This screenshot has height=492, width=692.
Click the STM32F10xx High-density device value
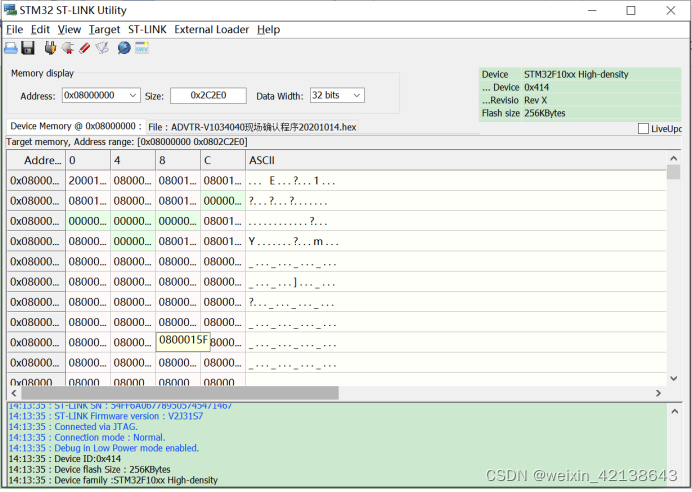pos(576,75)
